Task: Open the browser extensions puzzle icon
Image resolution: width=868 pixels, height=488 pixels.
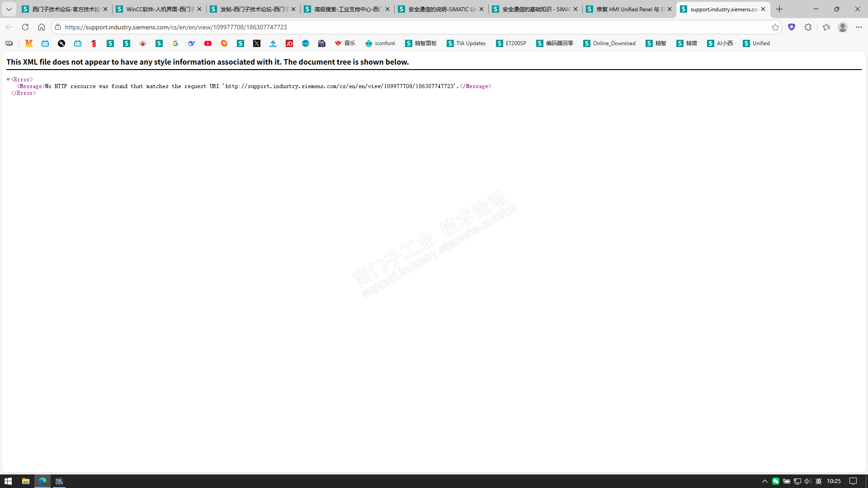Action: tap(808, 27)
